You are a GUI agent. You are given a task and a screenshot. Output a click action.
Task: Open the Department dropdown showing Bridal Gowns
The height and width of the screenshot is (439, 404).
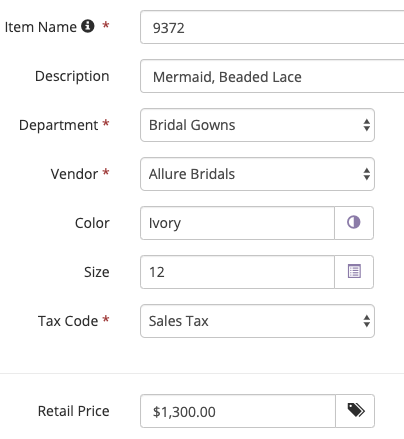point(257,125)
